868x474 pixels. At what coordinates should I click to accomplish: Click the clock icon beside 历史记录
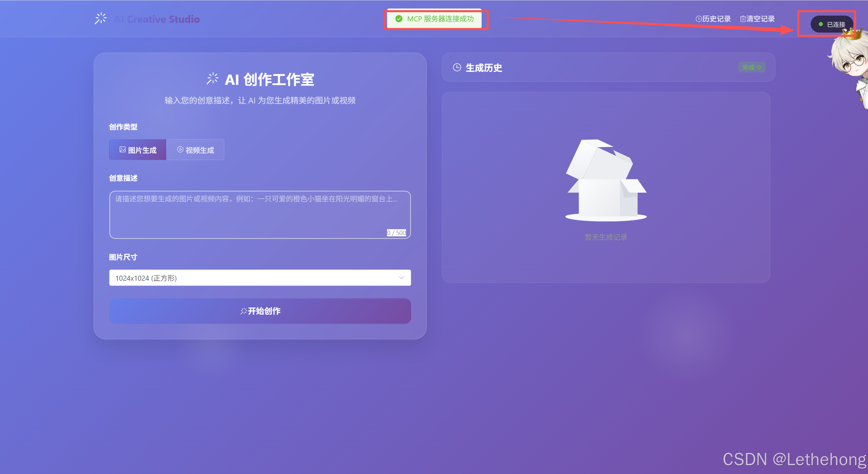pos(698,19)
